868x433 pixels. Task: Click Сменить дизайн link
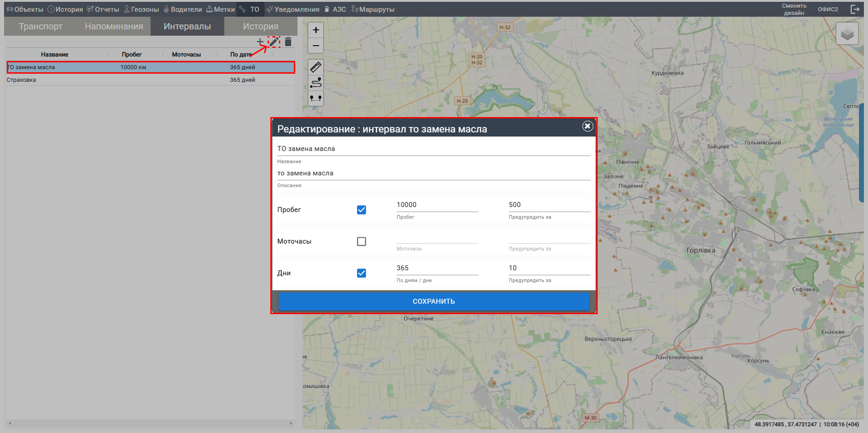click(794, 9)
